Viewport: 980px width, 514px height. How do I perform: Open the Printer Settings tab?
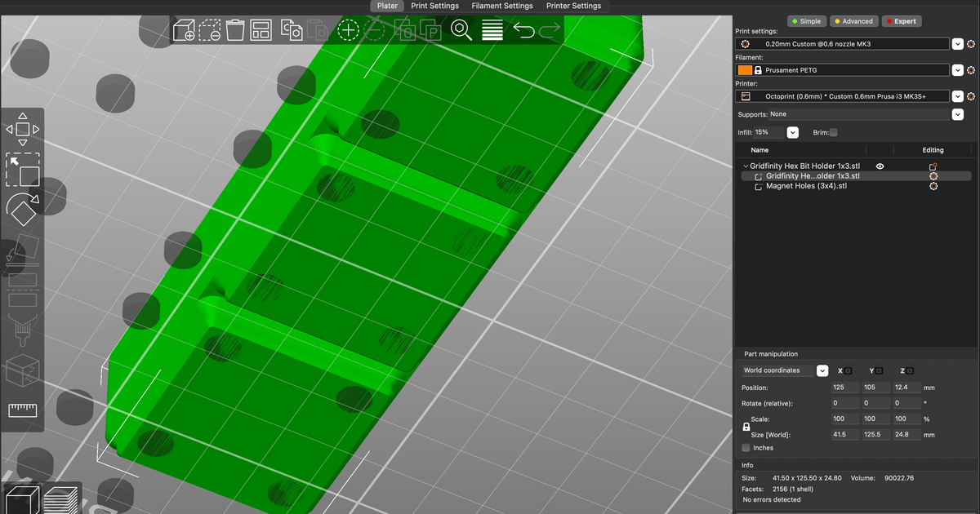tap(574, 6)
